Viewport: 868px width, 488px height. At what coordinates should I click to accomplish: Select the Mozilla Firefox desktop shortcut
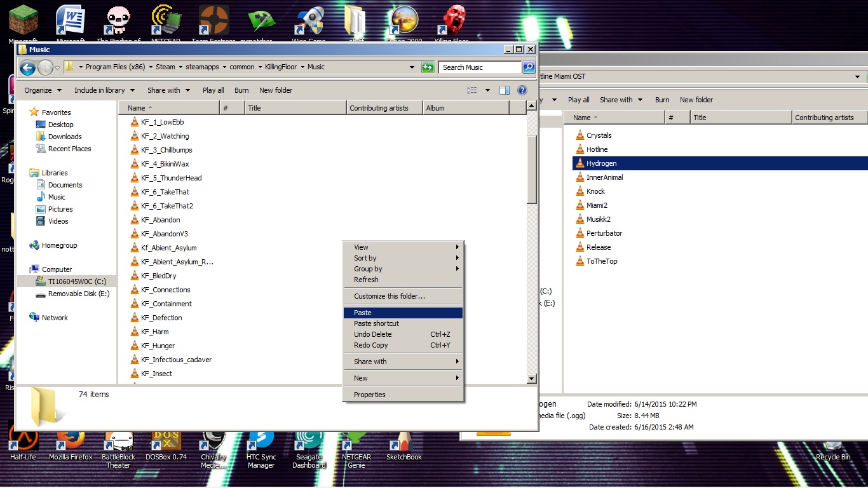[71, 443]
